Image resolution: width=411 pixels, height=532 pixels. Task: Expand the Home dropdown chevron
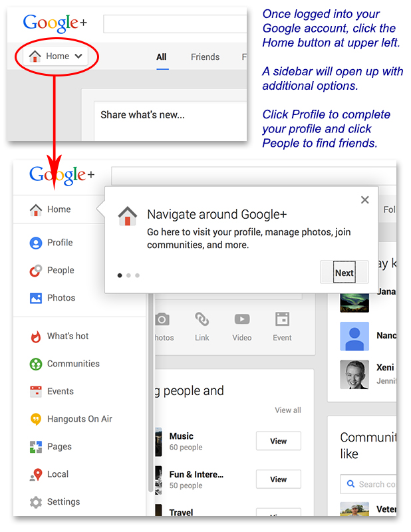tap(78, 57)
